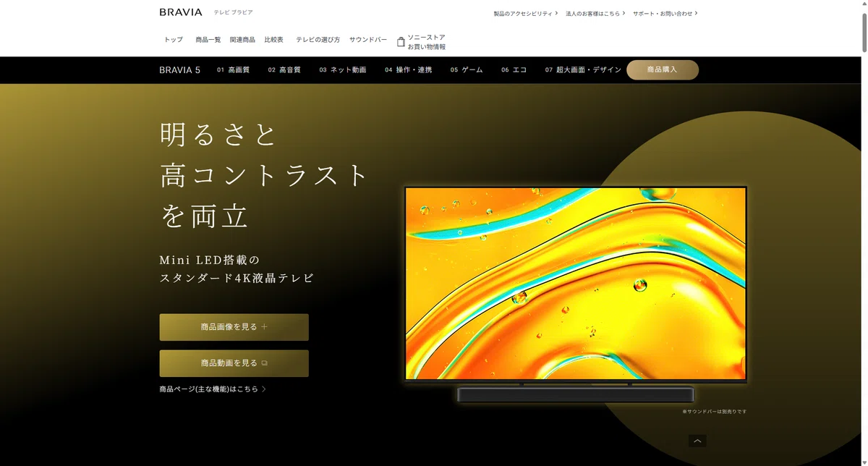Jump to 02 高音質 section
Screen dimensions: 868x466
(x=284, y=70)
